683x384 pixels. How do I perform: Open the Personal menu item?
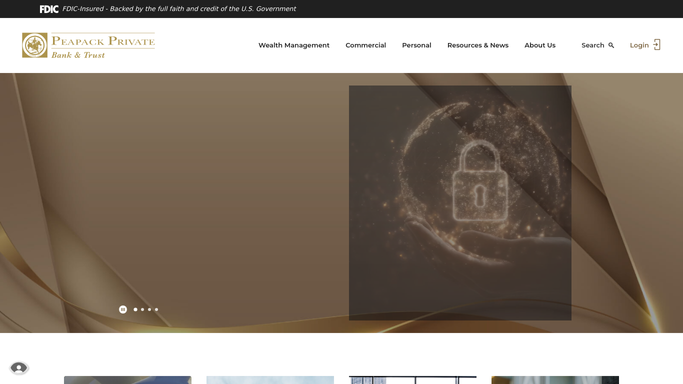416,45
